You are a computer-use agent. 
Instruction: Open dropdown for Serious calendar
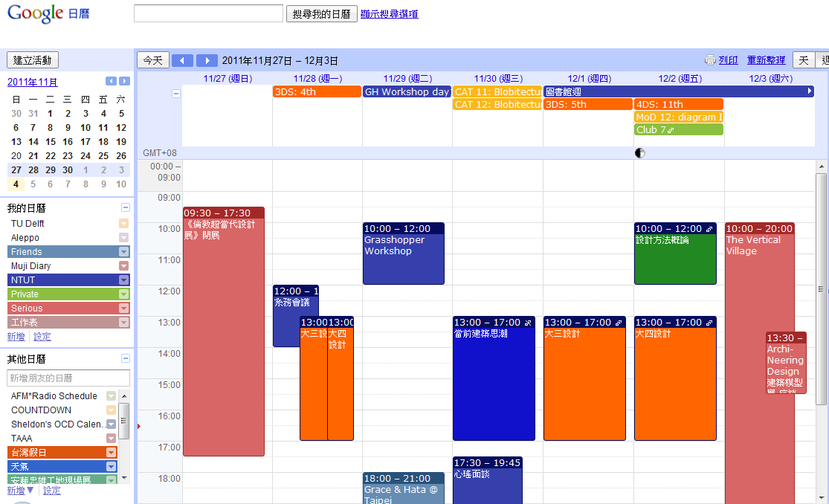(123, 308)
